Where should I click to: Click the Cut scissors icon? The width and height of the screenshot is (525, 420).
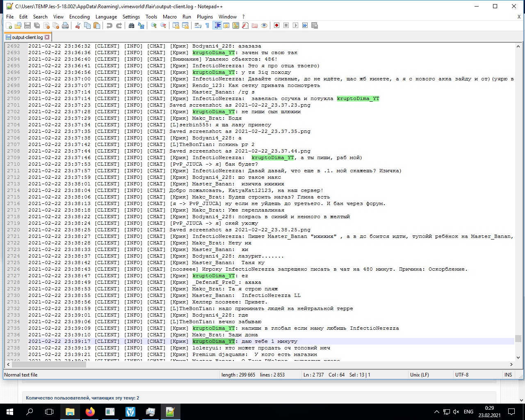[78, 25]
